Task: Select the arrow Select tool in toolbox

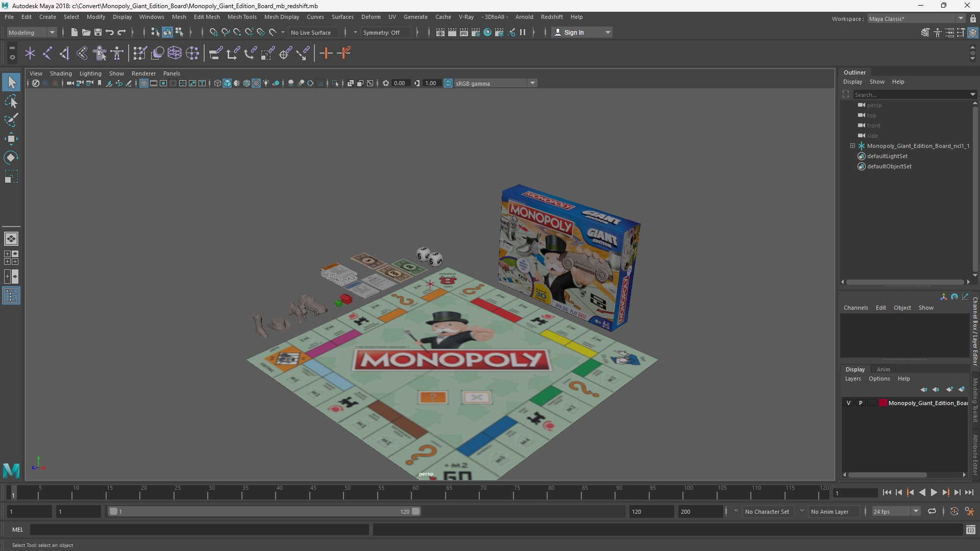Action: pyautogui.click(x=11, y=82)
